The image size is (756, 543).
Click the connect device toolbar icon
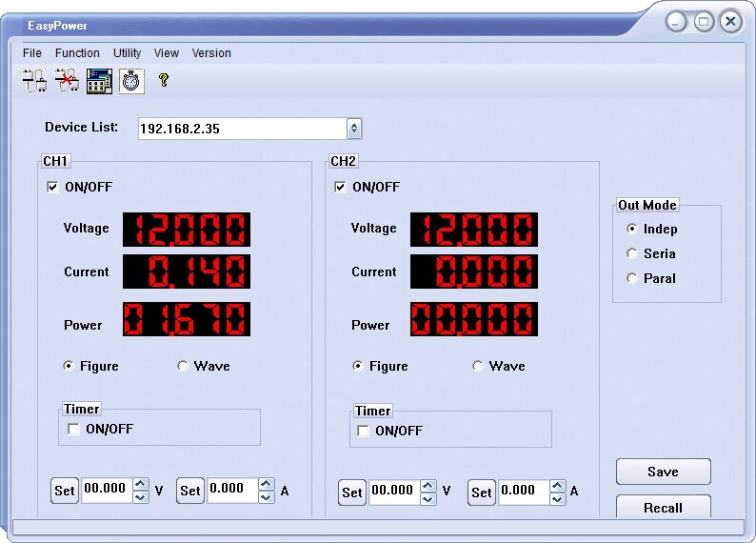coord(34,81)
